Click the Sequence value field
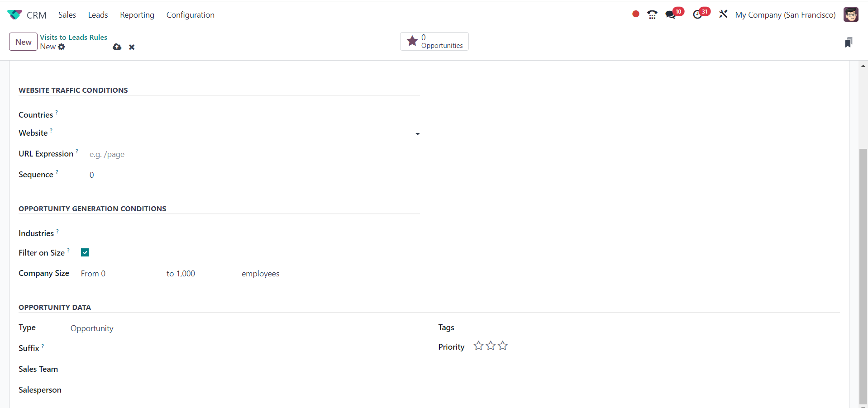Image resolution: width=868 pixels, height=408 pixels. coord(255,175)
